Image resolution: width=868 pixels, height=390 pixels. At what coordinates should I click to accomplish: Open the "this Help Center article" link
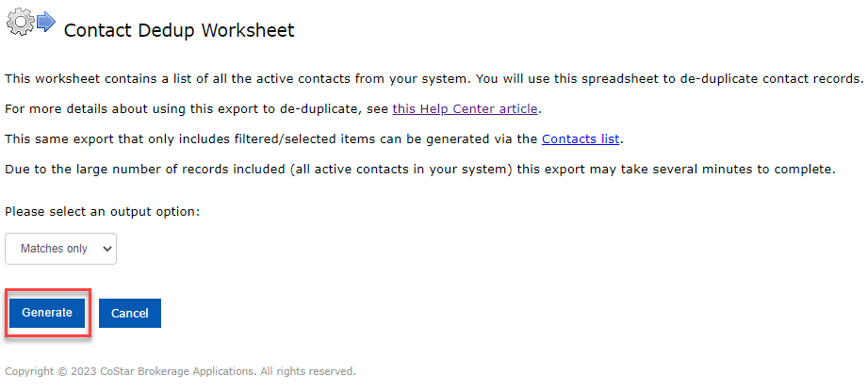pos(465,108)
